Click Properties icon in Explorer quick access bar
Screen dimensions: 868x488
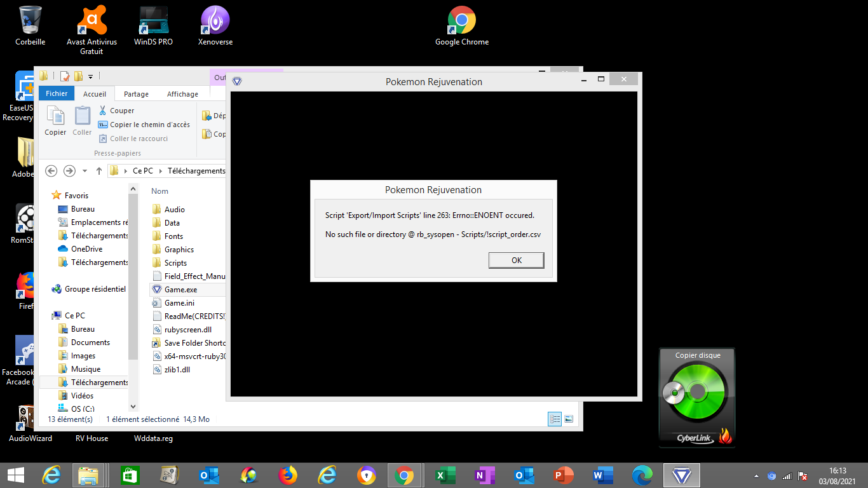pyautogui.click(x=65, y=76)
